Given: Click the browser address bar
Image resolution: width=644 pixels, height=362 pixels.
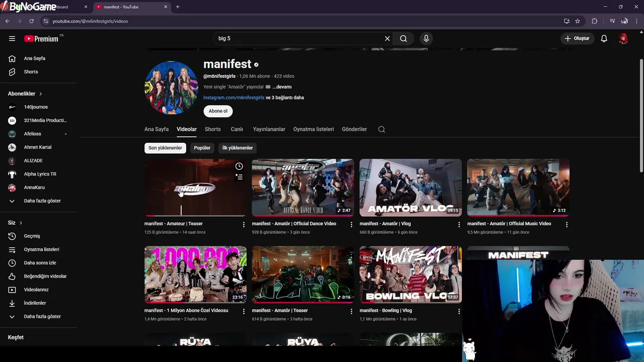Looking at the screenshot, I should pos(302,21).
